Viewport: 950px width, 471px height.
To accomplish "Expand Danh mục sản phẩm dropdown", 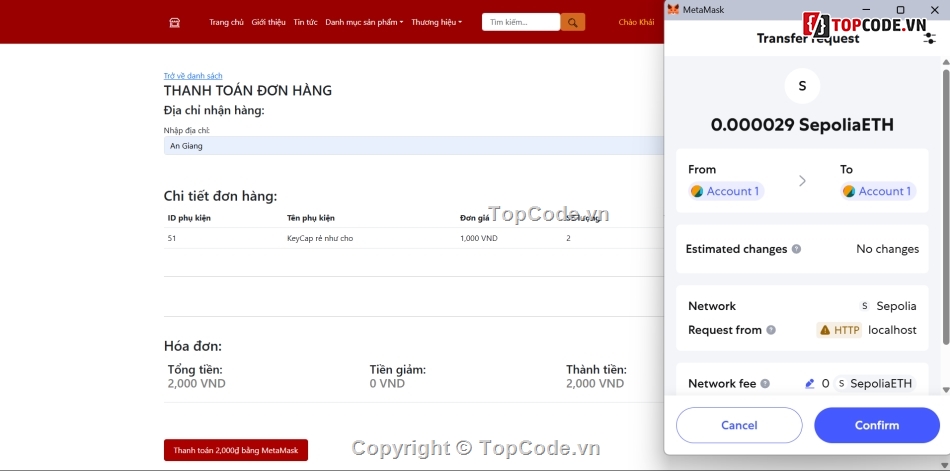I will 364,22.
